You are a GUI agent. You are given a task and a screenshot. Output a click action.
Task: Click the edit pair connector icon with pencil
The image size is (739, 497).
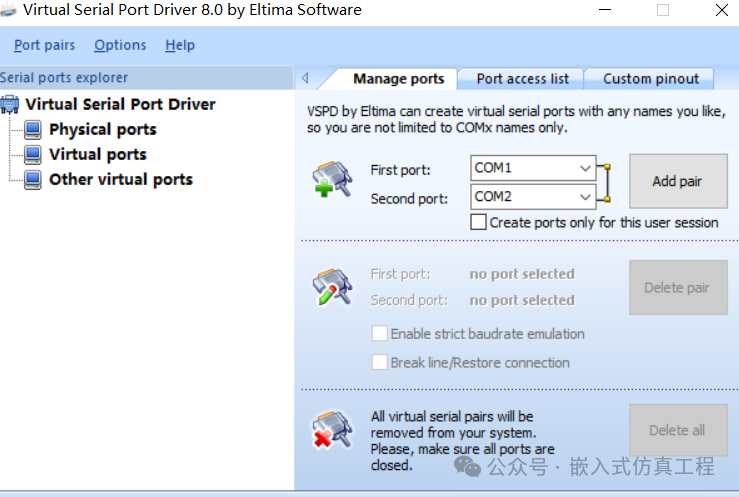click(332, 287)
